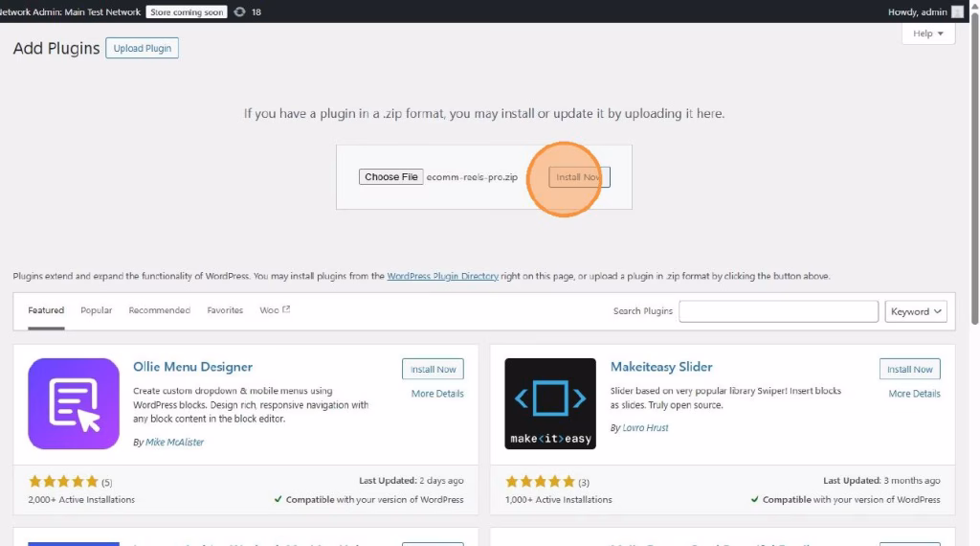Open the Ollie Menu Designer plugin icon
Image resolution: width=980 pixels, height=546 pixels.
[74, 403]
